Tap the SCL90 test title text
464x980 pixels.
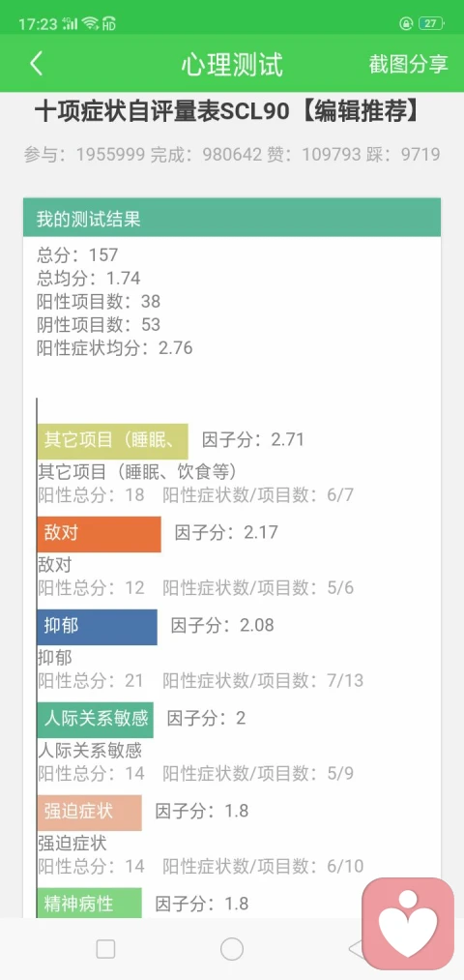tap(228, 112)
